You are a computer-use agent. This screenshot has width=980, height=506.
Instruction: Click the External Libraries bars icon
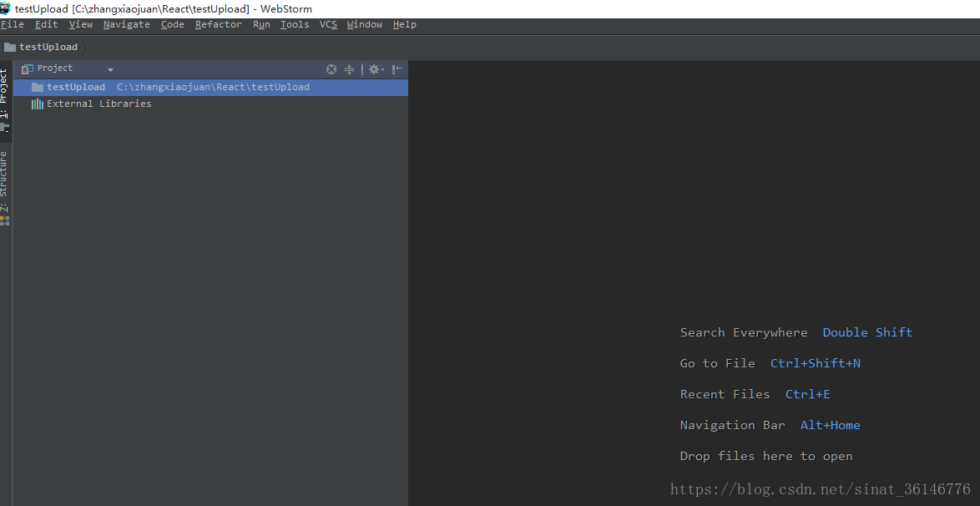[38, 104]
